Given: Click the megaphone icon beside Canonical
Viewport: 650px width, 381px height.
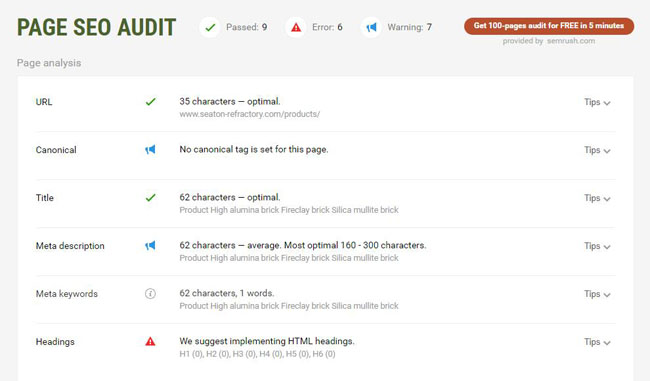Looking at the screenshot, I should (x=150, y=150).
